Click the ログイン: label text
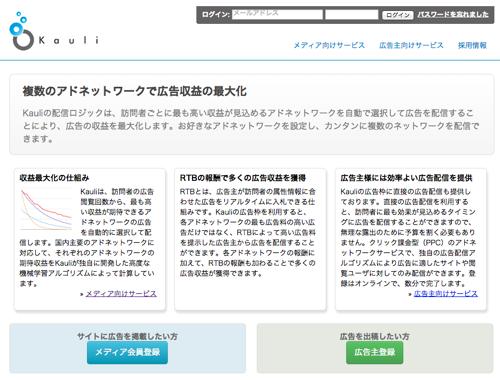The image size is (500, 380). [x=216, y=15]
